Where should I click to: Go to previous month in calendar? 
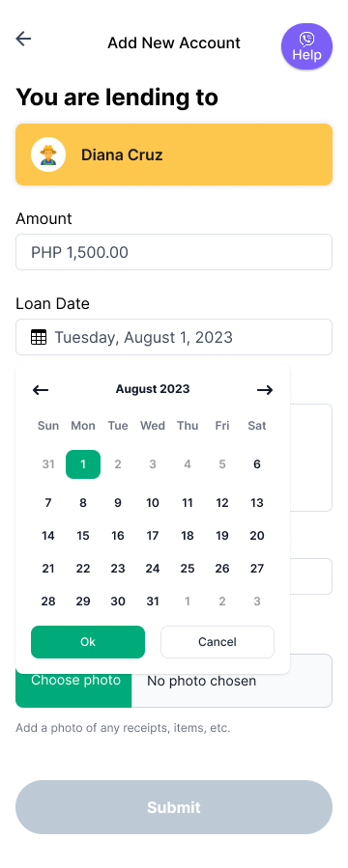point(41,390)
